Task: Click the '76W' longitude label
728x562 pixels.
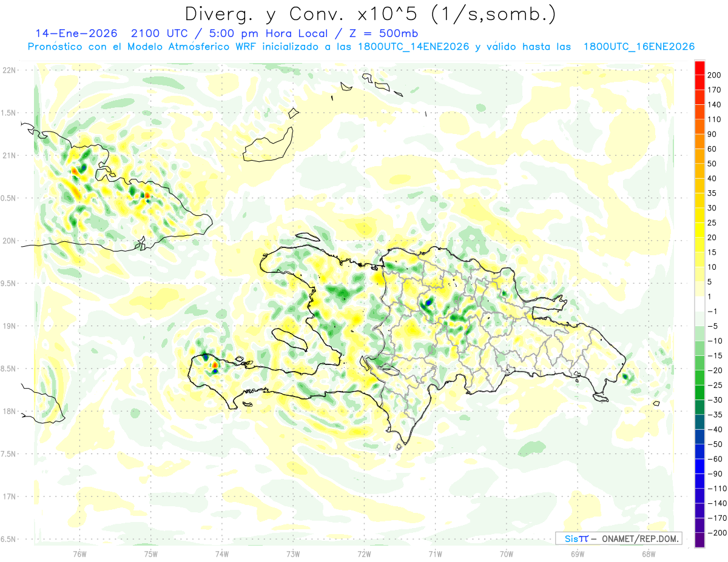Action: point(79,554)
